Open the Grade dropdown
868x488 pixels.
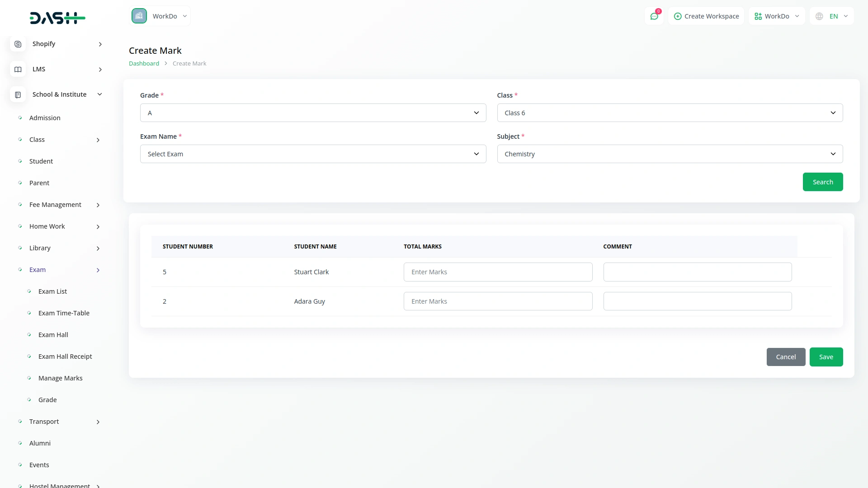(x=313, y=113)
